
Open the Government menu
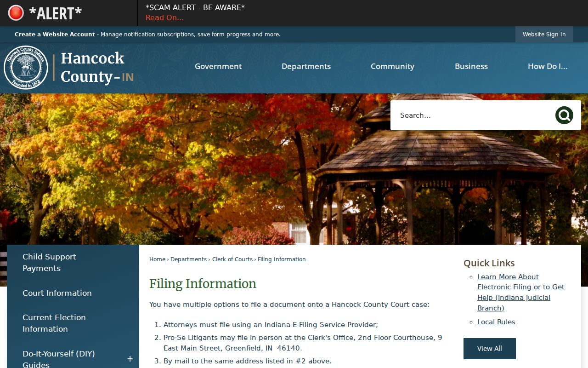tap(218, 66)
